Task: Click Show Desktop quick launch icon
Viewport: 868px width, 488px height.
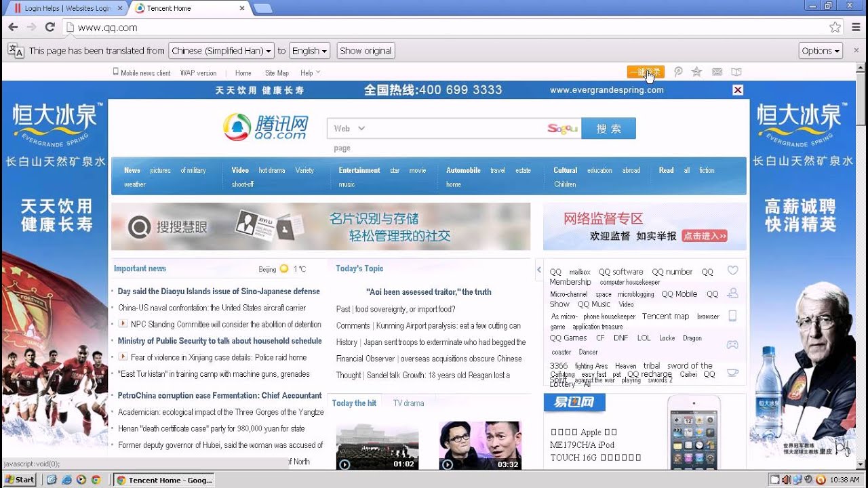Action: point(52,479)
